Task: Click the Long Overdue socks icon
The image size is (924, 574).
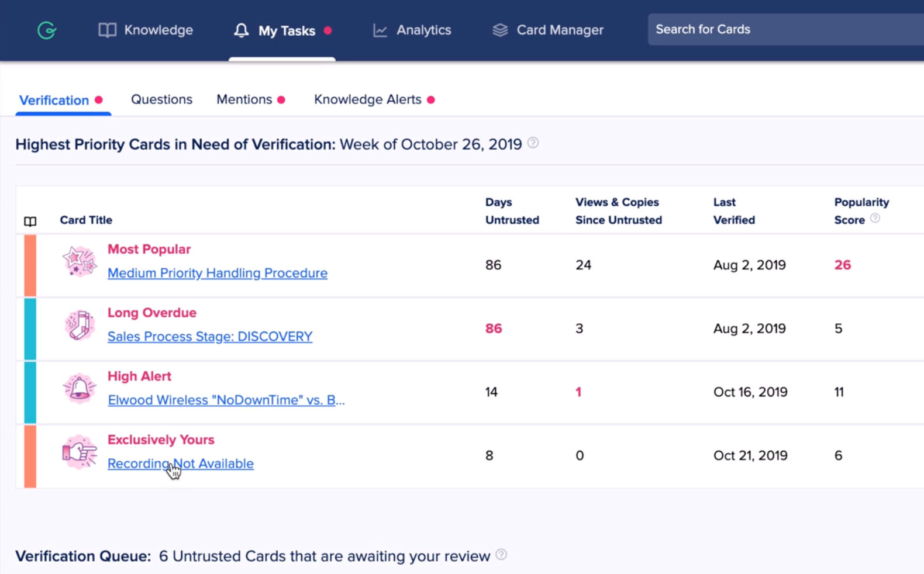Action: click(x=80, y=324)
